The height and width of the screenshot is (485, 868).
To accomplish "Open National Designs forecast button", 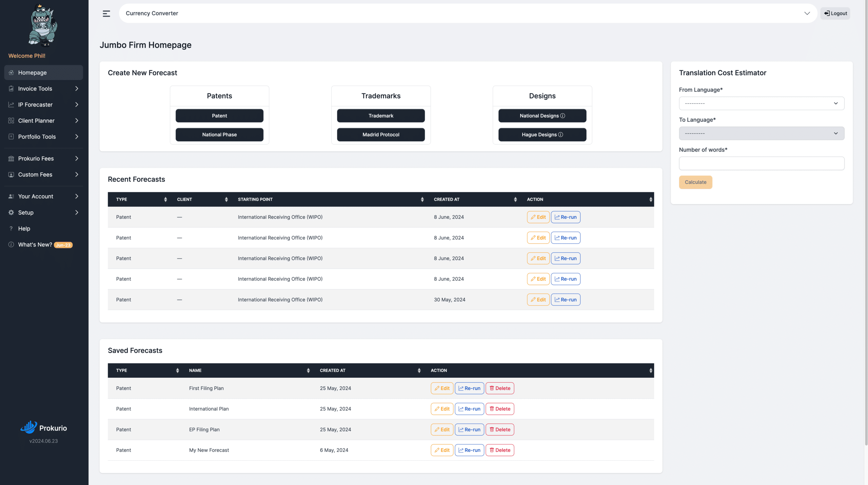I will pos(542,116).
